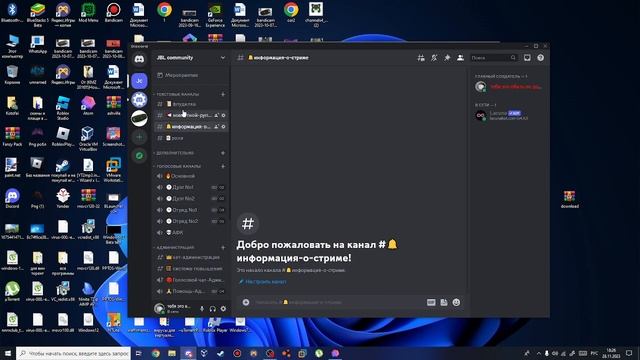Image resolution: width=640 pixels, height=360 pixels.
Task: Join the Дуэт №2 voice channel
Action: tap(191, 198)
